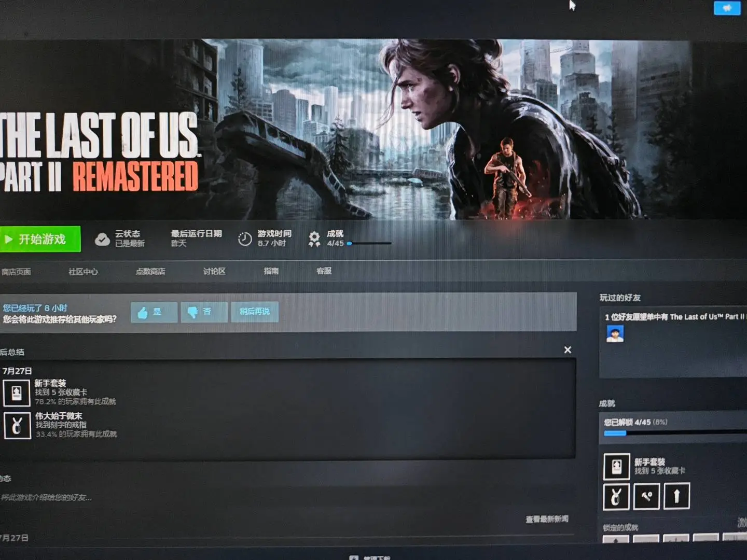Screen dimensions: 747x560
Task: Click the 成就 heading above the unlocked bar
Action: coord(607,403)
